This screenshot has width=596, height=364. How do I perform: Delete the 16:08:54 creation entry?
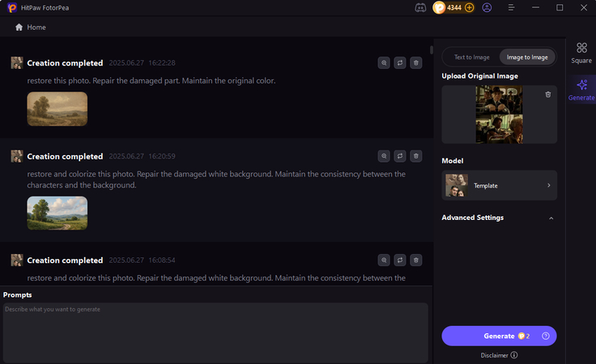coord(415,260)
